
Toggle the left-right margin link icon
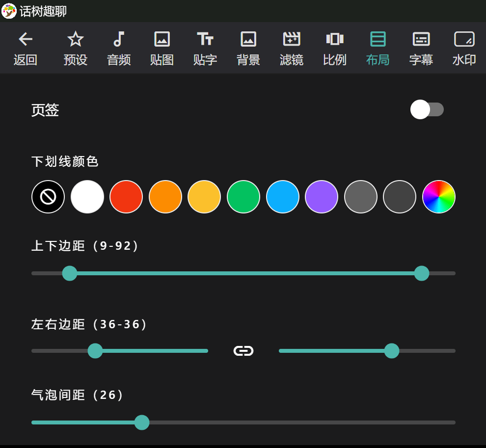[x=243, y=351]
